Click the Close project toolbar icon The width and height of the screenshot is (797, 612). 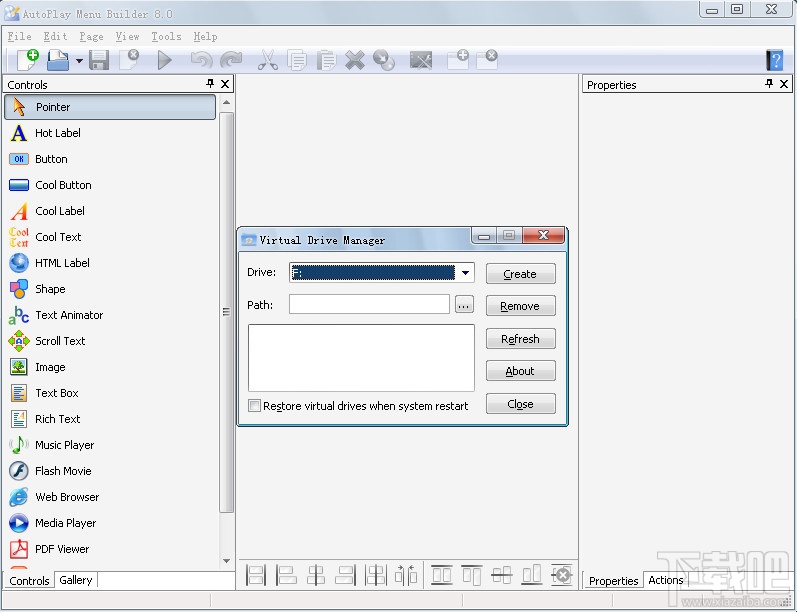pos(130,60)
